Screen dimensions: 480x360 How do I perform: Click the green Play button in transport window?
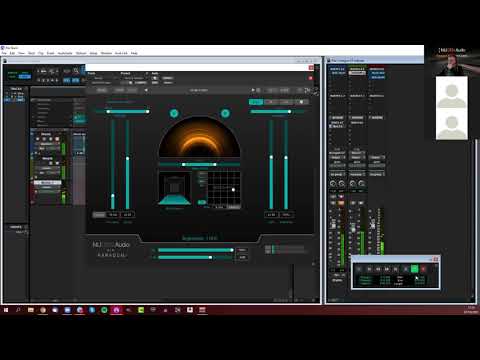[414, 268]
